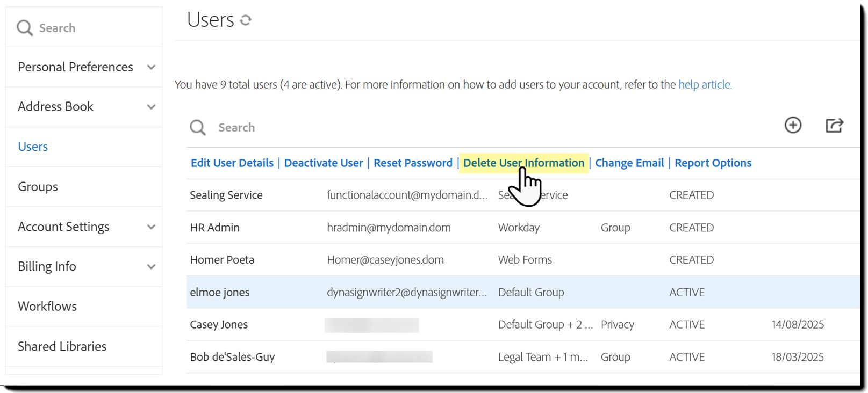
Task: Expand the Account Settings chevron
Action: 151,227
